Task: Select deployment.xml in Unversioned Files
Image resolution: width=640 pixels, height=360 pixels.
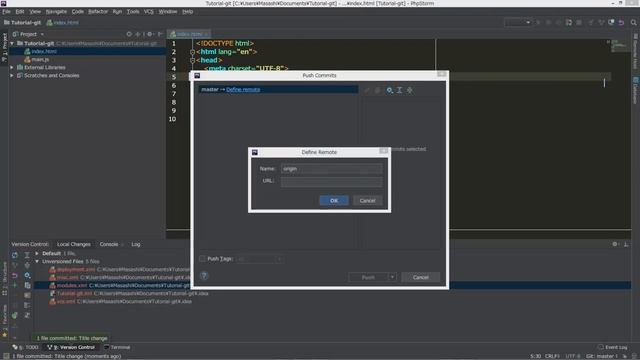Action: 76,269
